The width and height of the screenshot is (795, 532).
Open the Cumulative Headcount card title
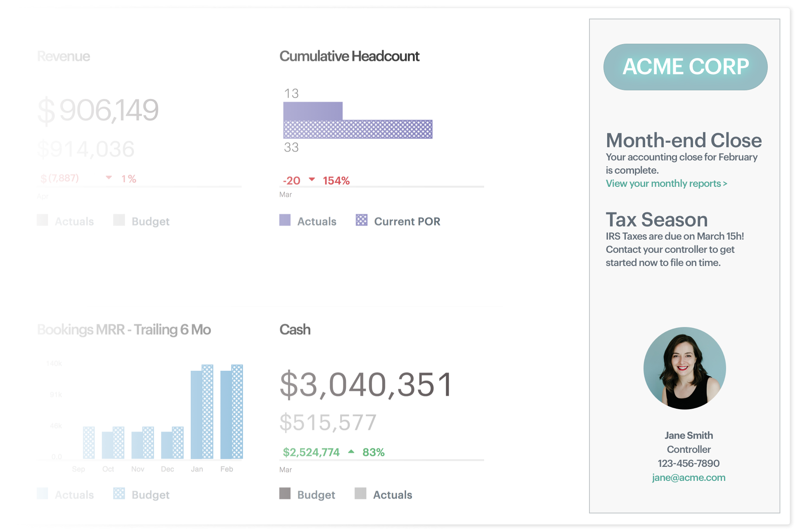click(x=349, y=56)
